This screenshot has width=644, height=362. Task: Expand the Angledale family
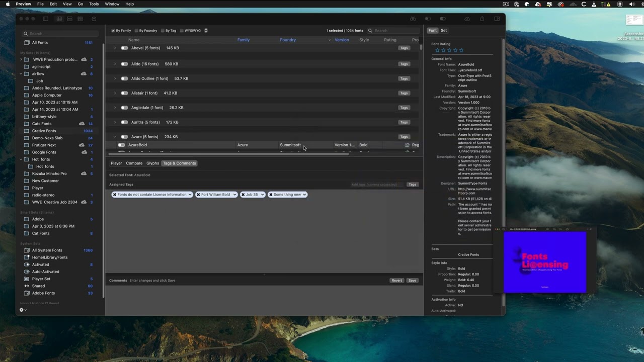coord(115,108)
